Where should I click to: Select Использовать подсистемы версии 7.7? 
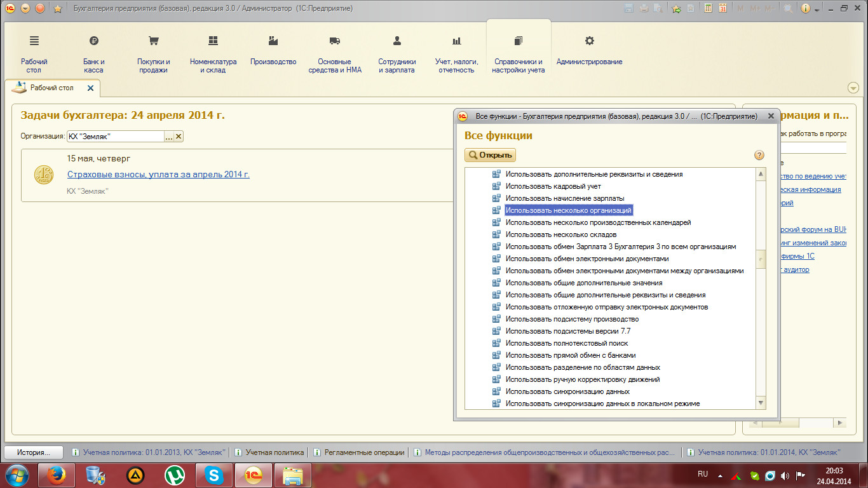click(x=568, y=331)
